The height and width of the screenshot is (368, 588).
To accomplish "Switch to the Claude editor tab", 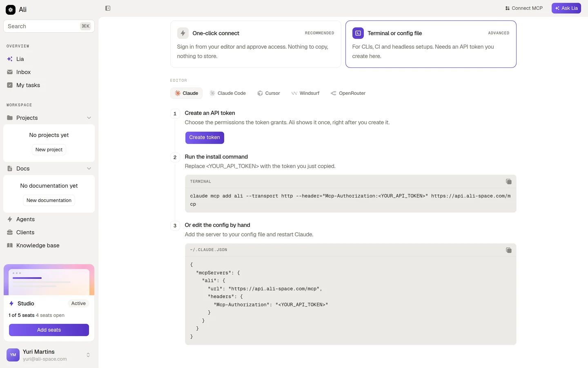I will (186, 93).
